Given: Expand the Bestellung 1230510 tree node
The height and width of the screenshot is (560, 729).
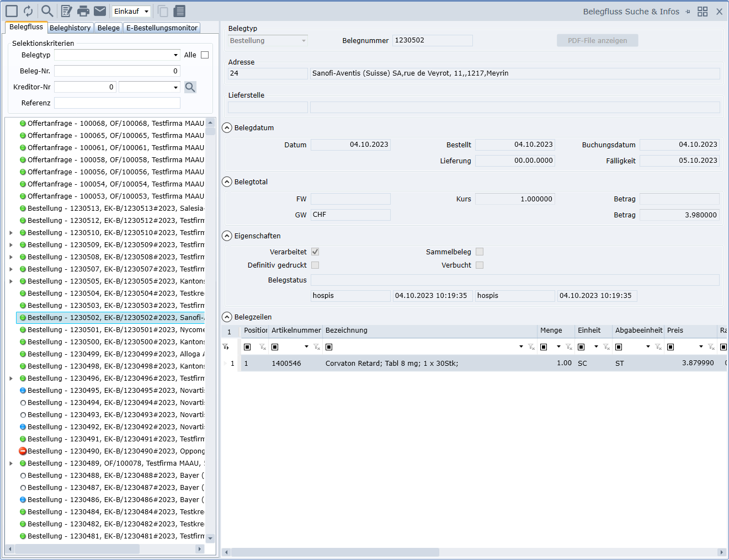Looking at the screenshot, I should (11, 233).
